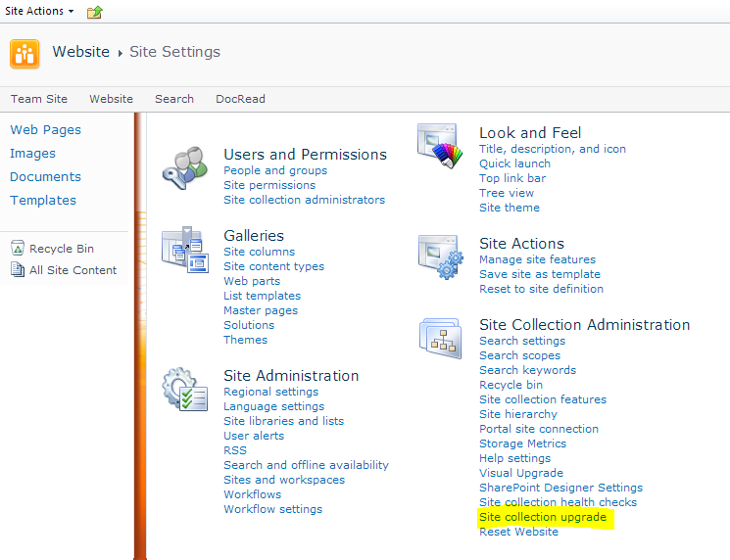Click the Navigate Up folder icon
Viewport: 730px width, 560px height.
[x=94, y=12]
